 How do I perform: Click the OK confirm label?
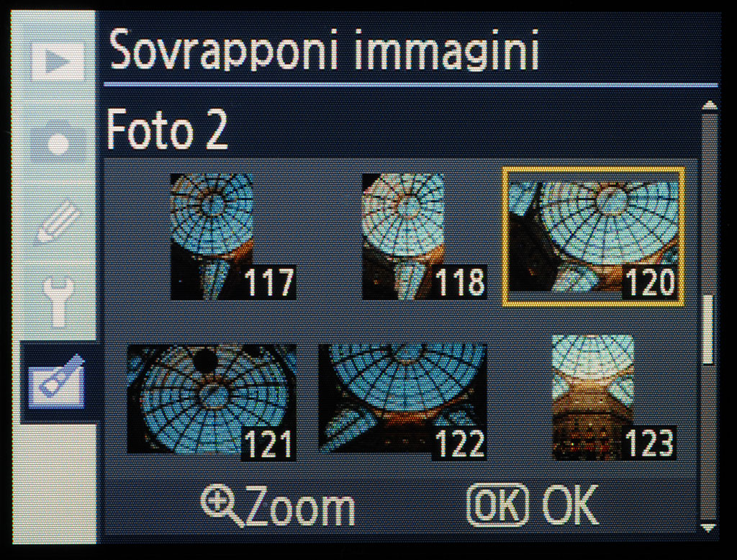(x=570, y=505)
